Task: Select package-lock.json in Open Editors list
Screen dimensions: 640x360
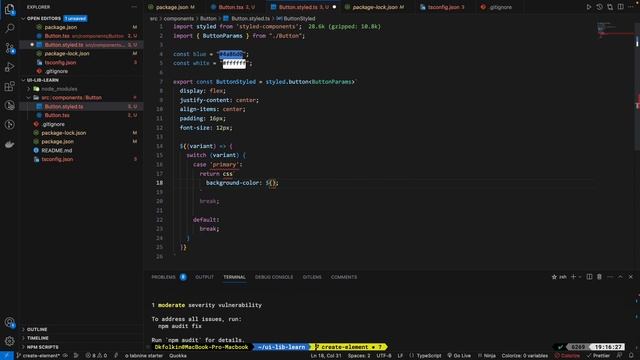Action: click(67, 53)
